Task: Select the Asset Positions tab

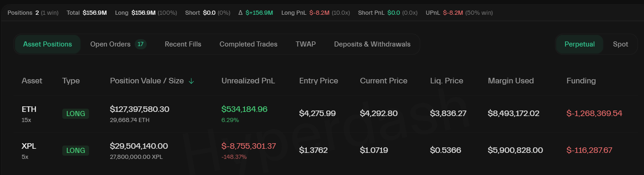Action: click(x=48, y=44)
